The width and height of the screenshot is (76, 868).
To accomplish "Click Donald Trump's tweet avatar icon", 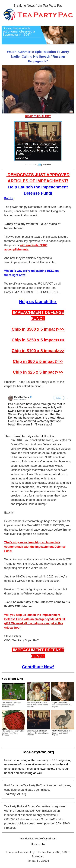I will (x=10, y=398).
